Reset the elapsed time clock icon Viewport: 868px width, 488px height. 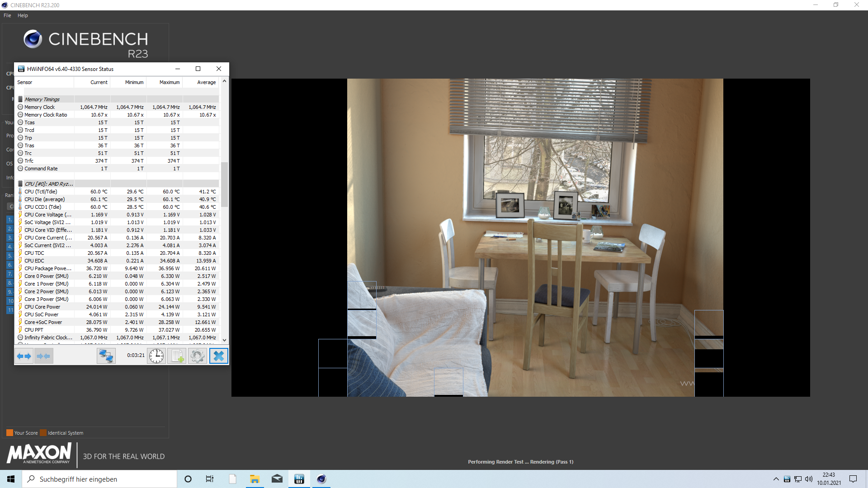click(x=156, y=356)
